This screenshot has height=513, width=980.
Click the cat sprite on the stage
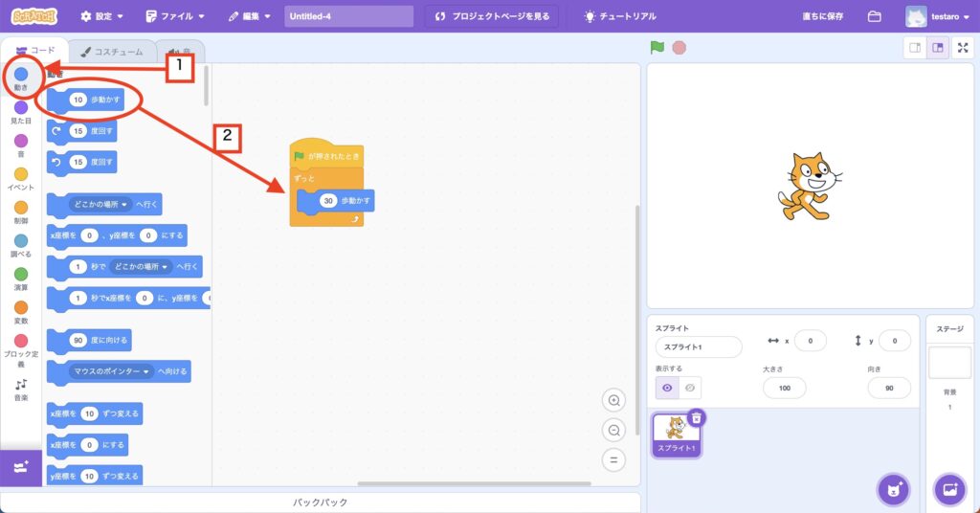(x=810, y=187)
